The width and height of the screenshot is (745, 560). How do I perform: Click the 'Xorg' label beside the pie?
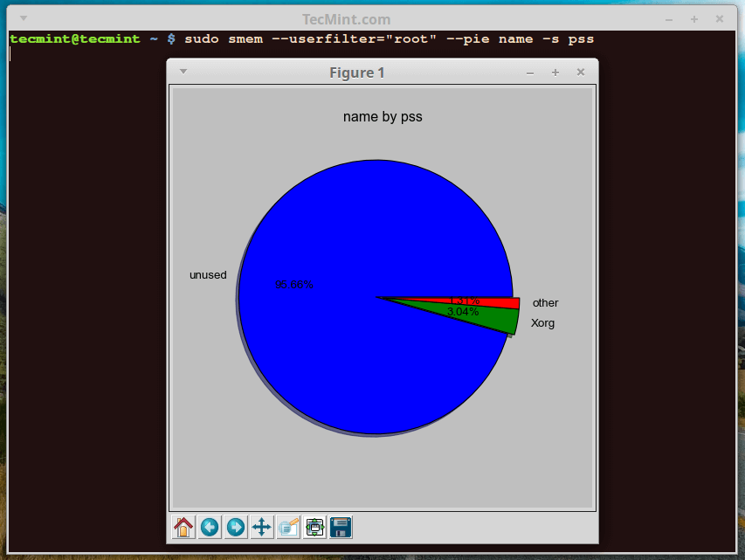(x=542, y=323)
